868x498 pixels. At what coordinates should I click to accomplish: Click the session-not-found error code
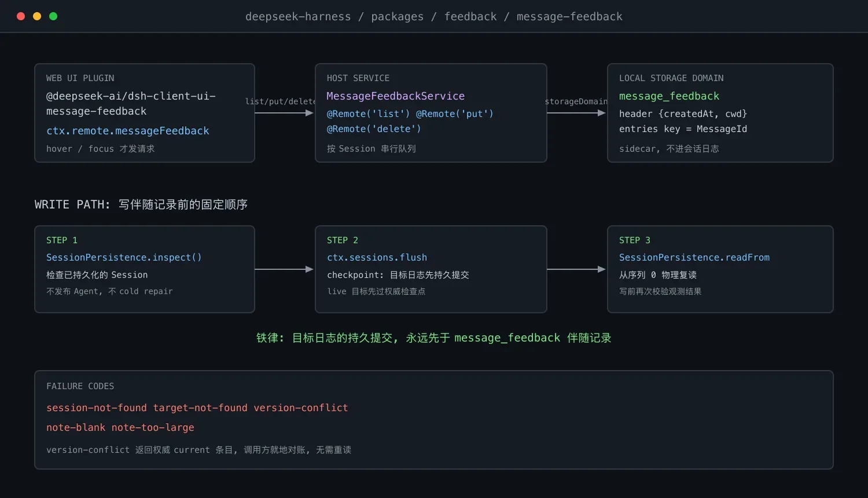point(97,408)
